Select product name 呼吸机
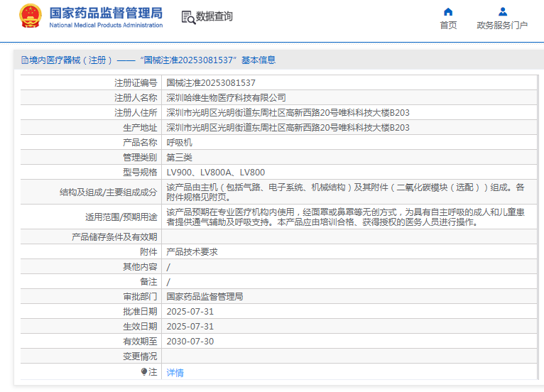The image size is (544, 392). tap(180, 143)
